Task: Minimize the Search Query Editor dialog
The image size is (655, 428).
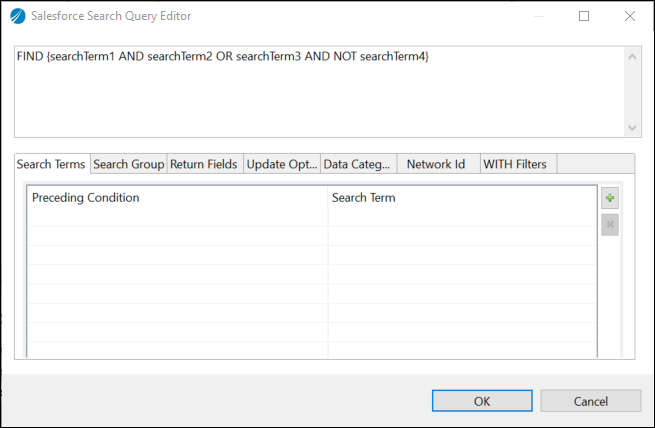Action: click(x=538, y=16)
